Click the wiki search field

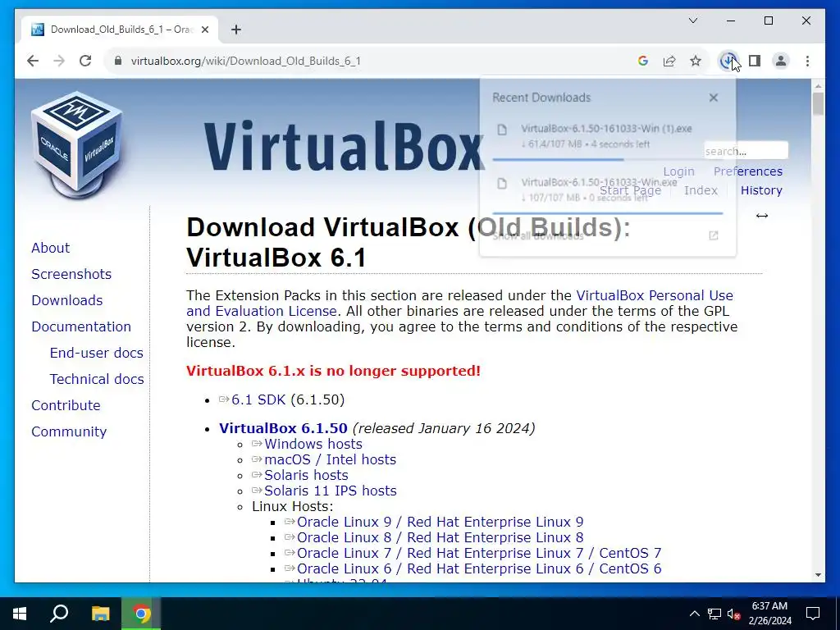click(746, 151)
